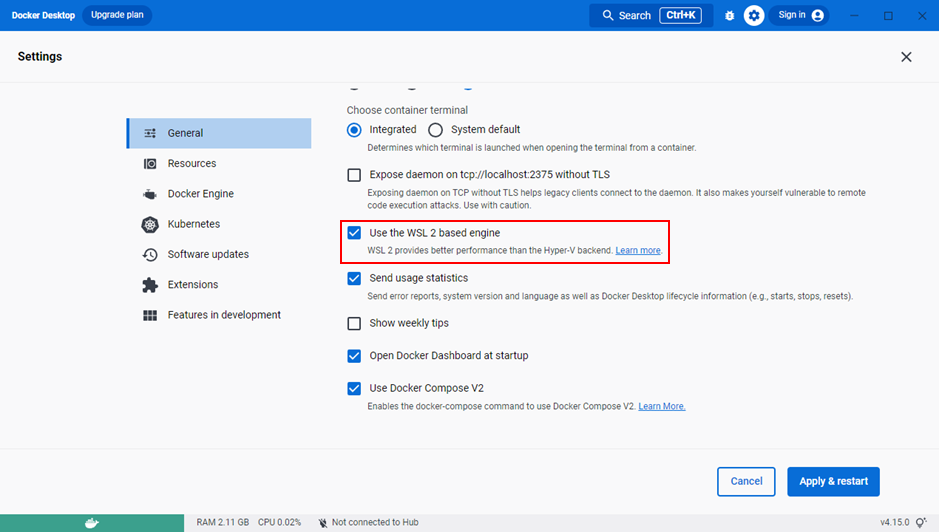Click the Ctrl+K shortcut badge

click(x=681, y=16)
